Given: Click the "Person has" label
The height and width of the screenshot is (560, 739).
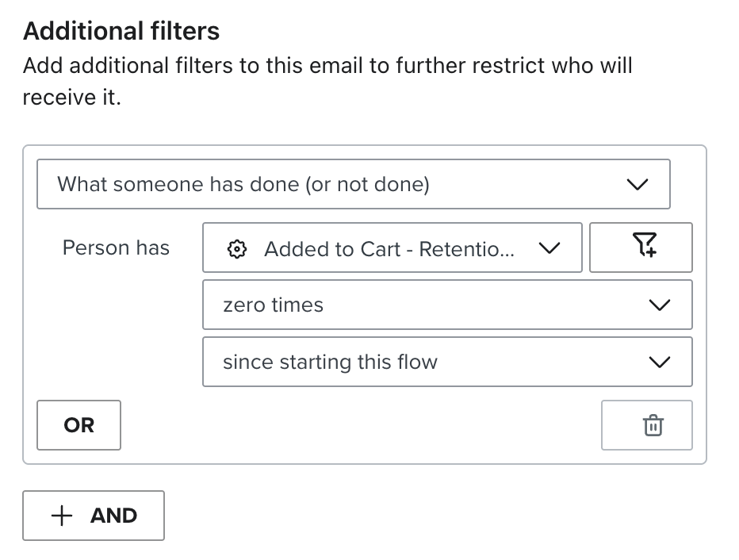Looking at the screenshot, I should coord(116,247).
